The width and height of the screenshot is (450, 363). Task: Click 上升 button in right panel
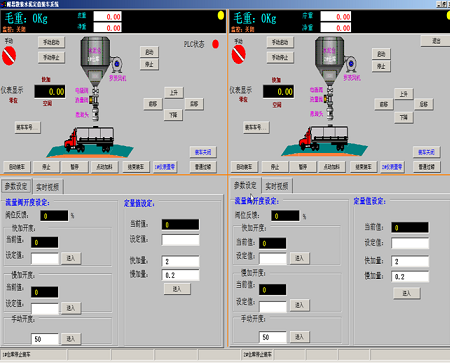[404, 94]
